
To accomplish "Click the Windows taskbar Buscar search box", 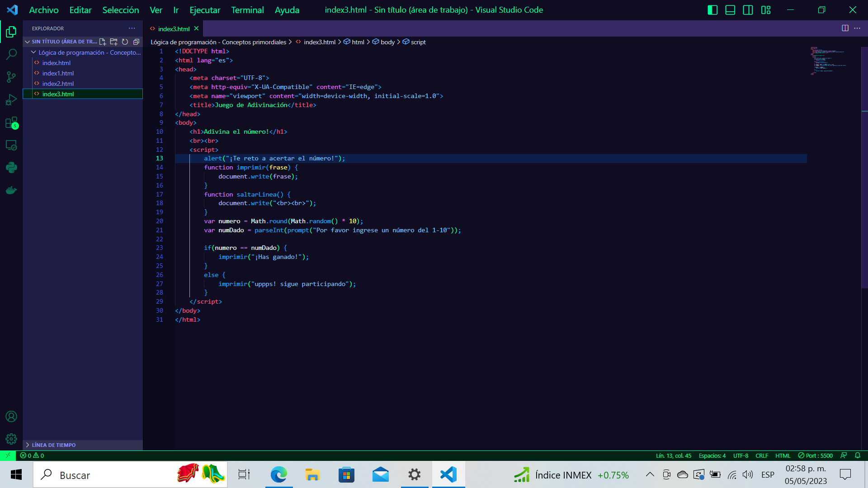I will tap(130, 475).
